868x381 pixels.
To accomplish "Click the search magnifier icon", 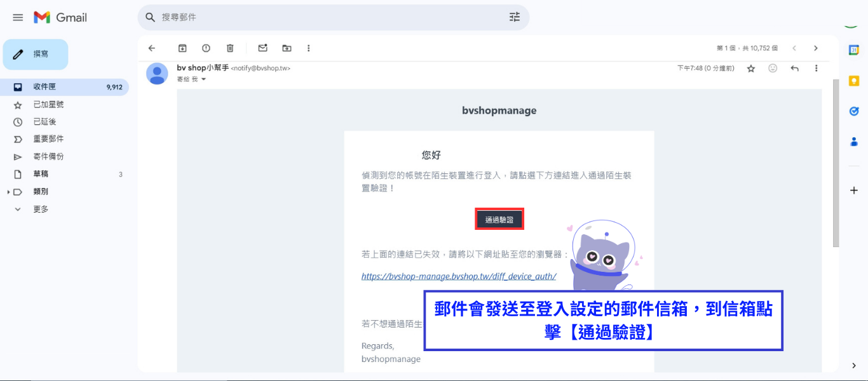I will (151, 18).
